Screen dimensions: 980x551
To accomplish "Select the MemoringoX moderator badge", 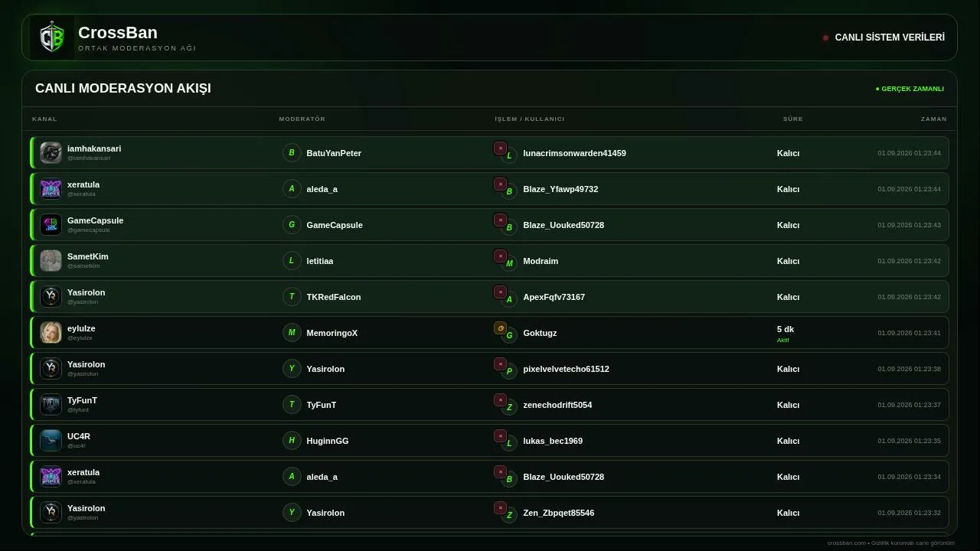I will pos(292,332).
